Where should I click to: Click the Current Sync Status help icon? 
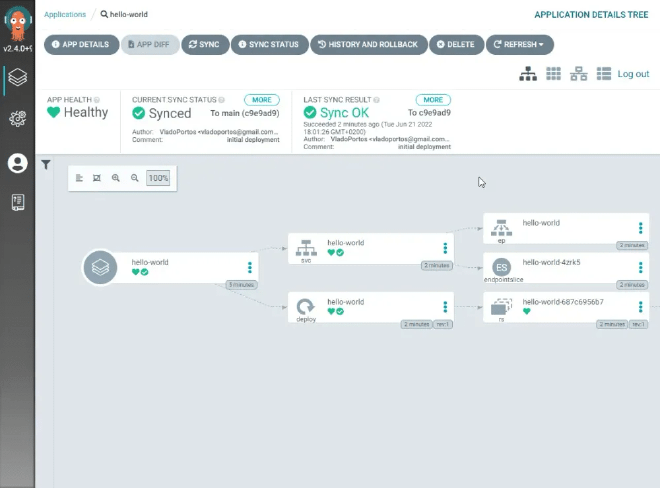pos(221,100)
